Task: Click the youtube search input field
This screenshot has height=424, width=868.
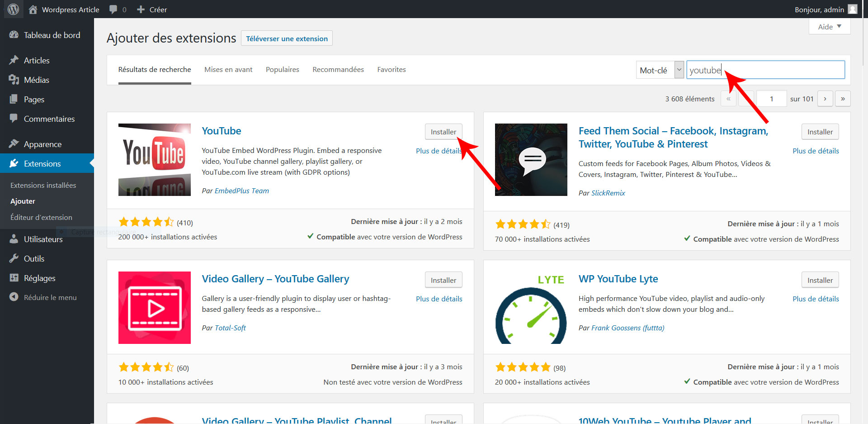Action: click(x=766, y=70)
